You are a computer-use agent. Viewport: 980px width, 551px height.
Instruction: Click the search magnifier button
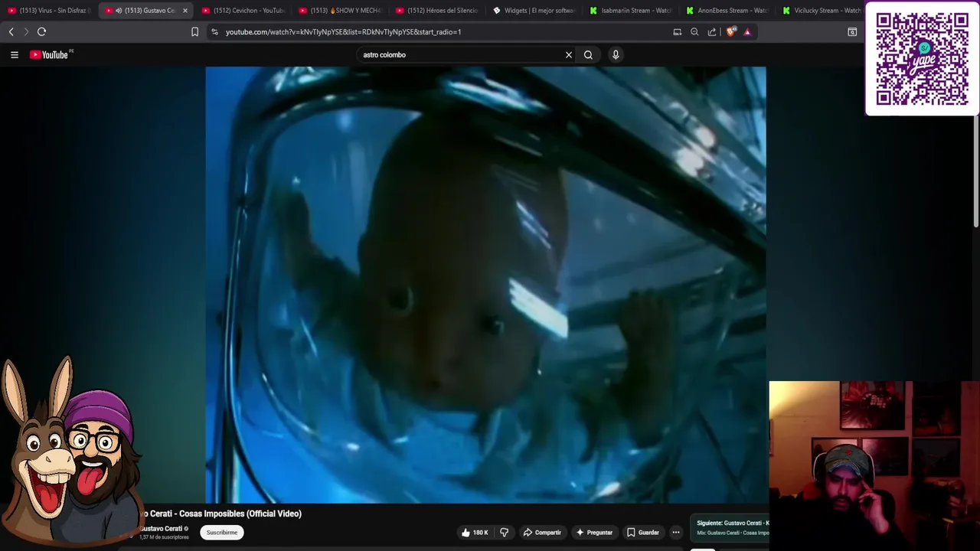click(x=588, y=54)
